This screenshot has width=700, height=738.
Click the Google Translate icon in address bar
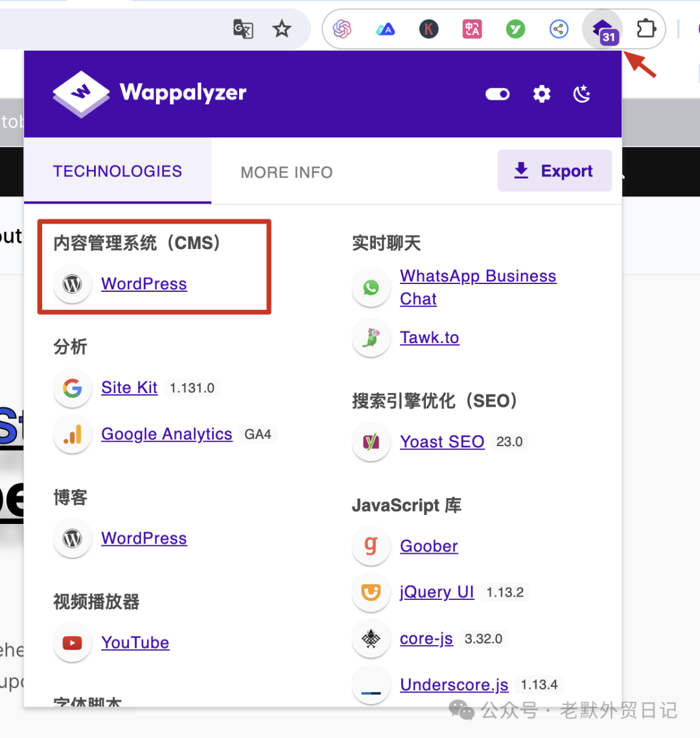pos(243,29)
